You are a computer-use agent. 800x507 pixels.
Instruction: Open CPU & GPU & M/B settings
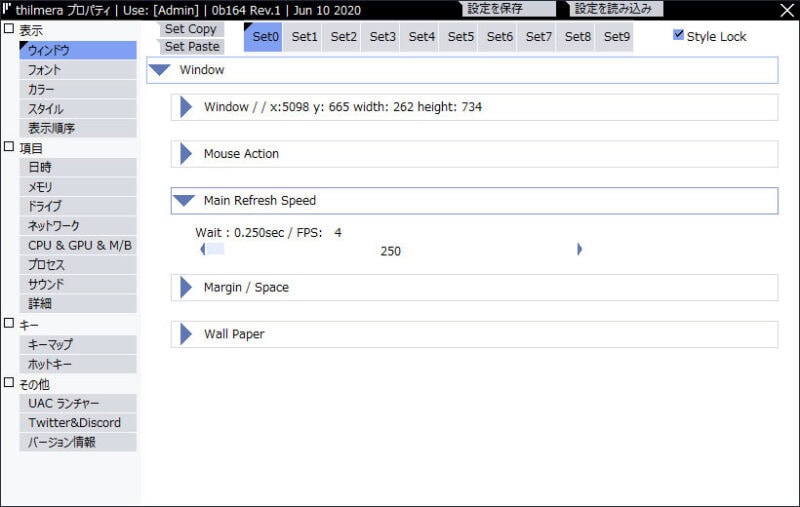click(x=78, y=245)
